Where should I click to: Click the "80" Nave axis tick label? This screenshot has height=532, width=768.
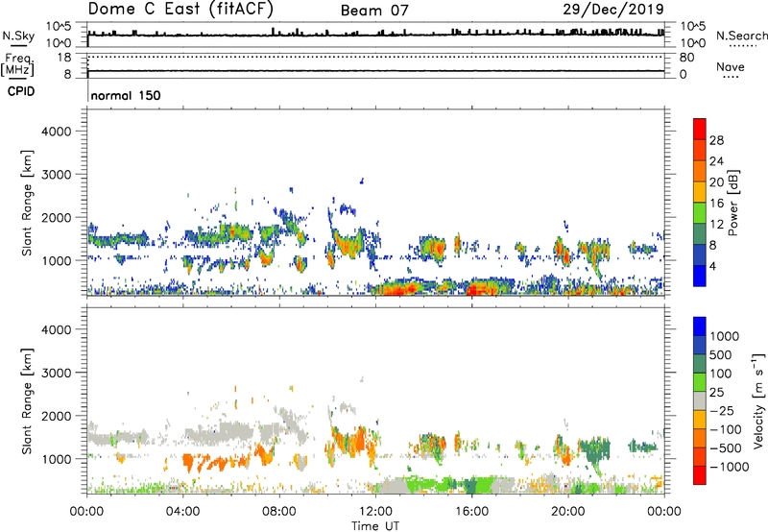click(686, 58)
